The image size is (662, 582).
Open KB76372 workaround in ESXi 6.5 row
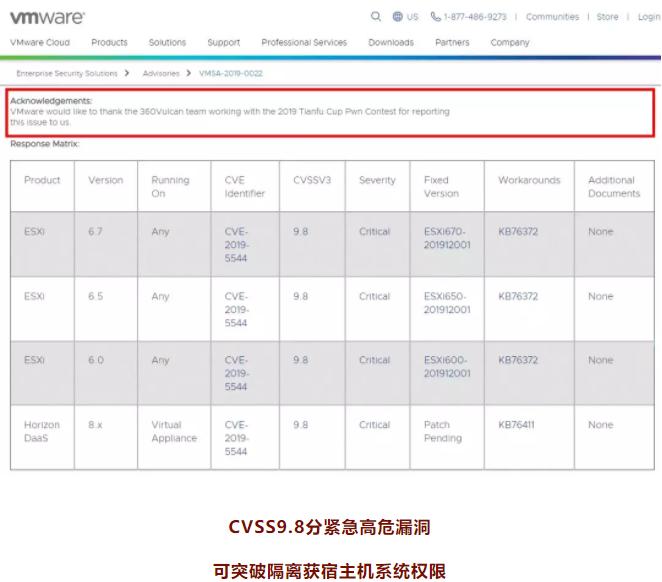point(518,296)
